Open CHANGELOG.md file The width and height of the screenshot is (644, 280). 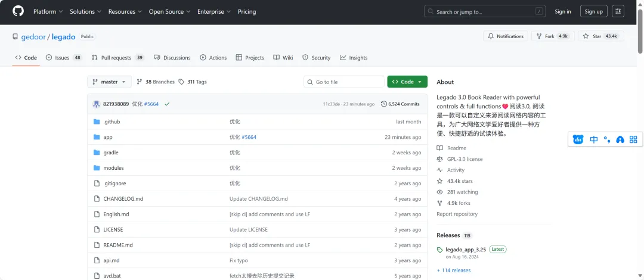123,199
